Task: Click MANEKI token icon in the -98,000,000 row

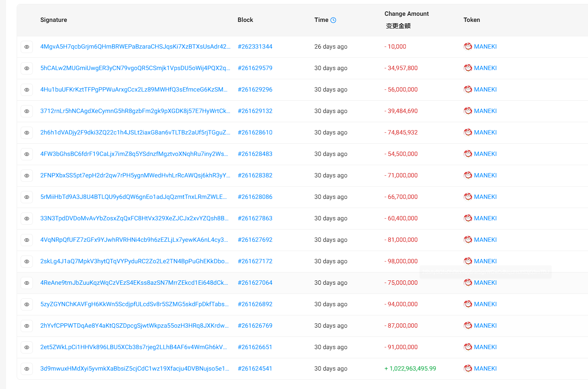Action: pos(468,261)
